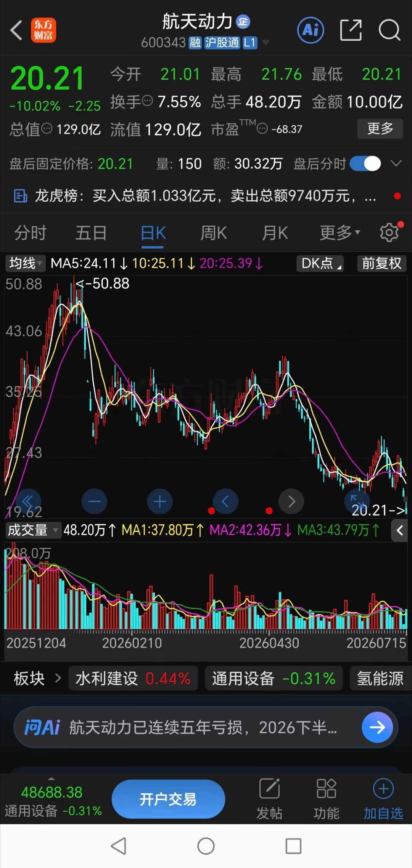Switch to 五日 tab
The image size is (412, 868).
click(91, 232)
